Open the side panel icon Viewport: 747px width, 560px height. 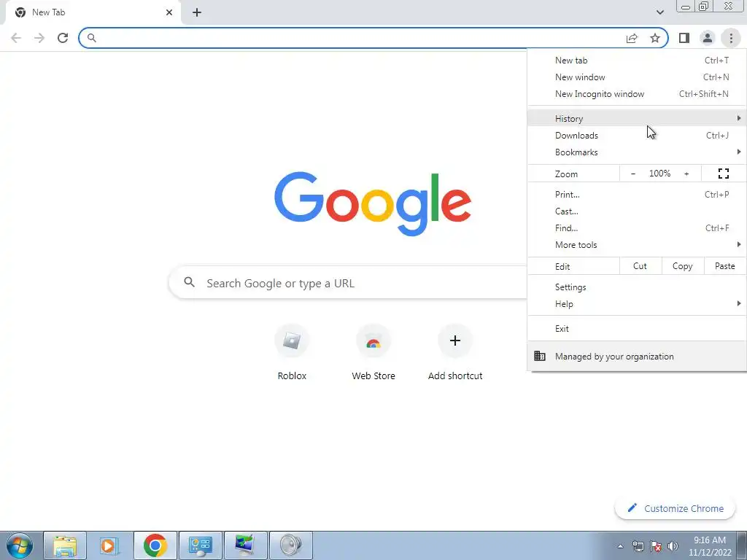[x=684, y=38]
